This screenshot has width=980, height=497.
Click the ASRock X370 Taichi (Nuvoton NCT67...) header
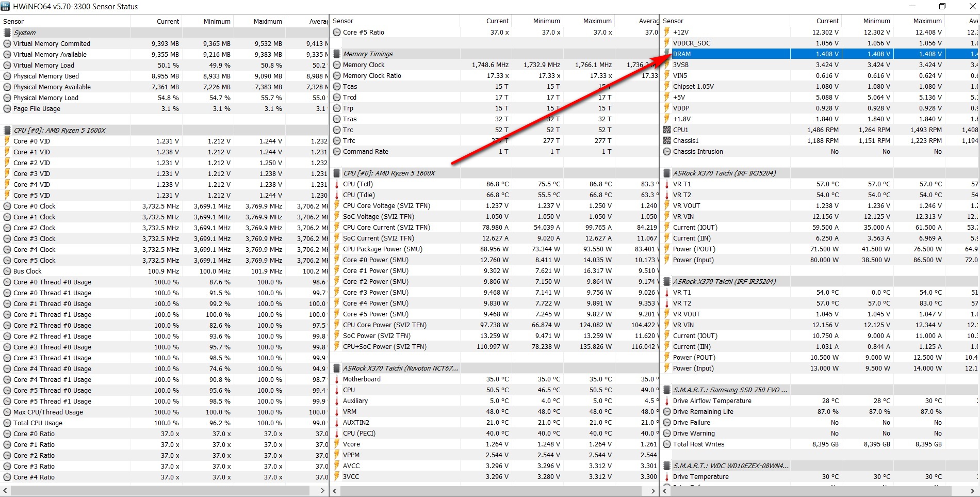pos(400,368)
